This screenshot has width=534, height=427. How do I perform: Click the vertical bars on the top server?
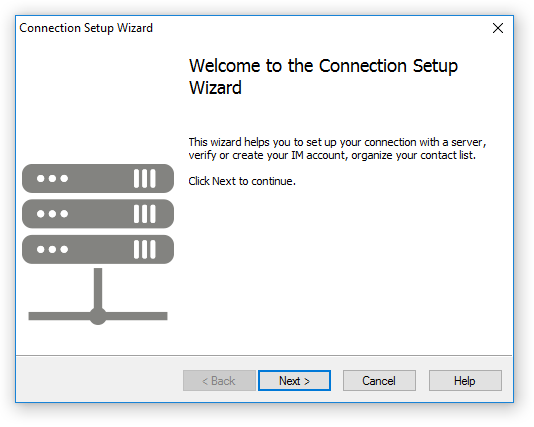point(145,178)
